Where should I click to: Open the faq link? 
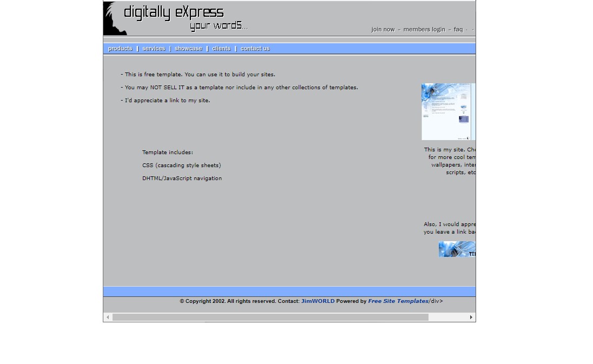coord(458,30)
